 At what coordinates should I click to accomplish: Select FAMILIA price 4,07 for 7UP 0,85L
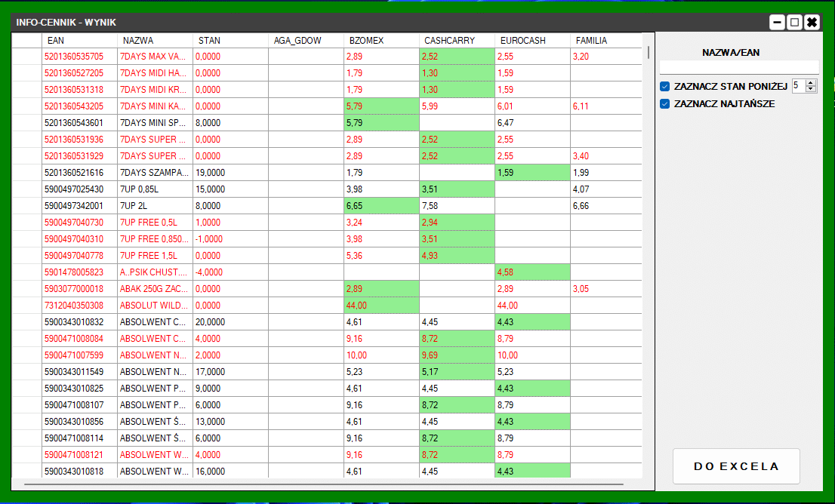[606, 189]
